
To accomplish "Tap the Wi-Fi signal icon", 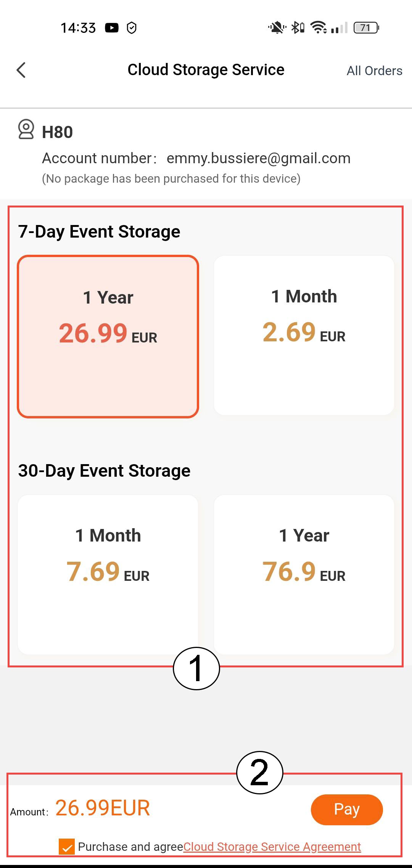I will pos(318,28).
